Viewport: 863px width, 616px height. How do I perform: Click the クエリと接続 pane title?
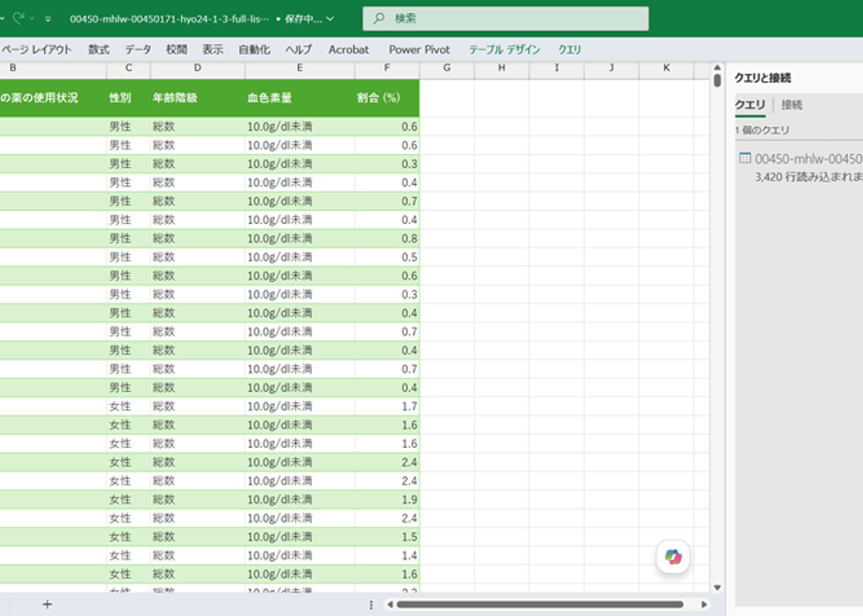(763, 77)
